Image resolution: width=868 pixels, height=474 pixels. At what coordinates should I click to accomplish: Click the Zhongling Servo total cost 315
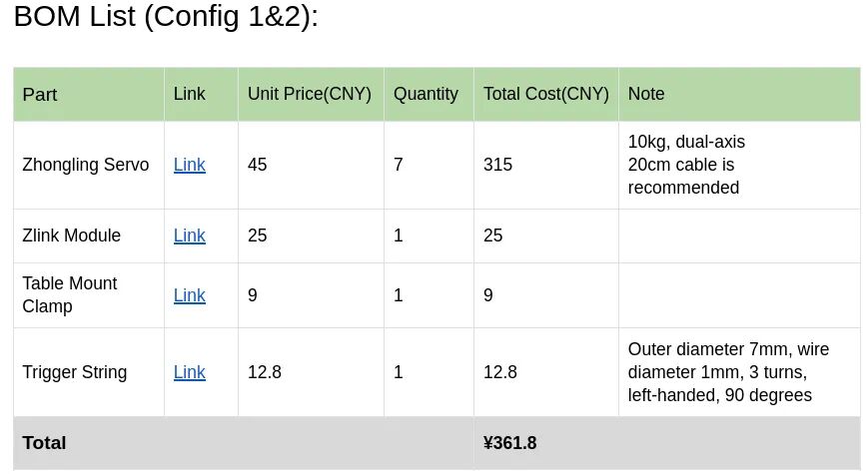coord(497,165)
